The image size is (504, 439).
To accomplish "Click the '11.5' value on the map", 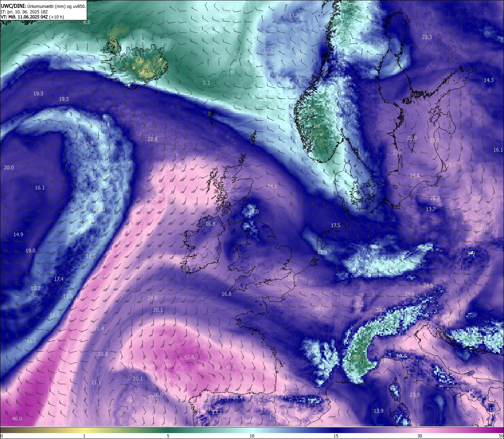I will (68, 296).
